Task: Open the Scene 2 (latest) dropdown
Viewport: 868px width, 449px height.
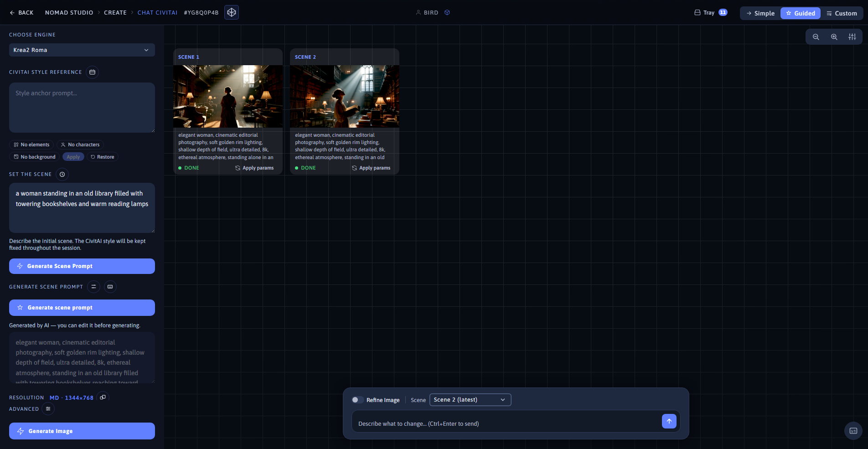Action: (x=470, y=400)
